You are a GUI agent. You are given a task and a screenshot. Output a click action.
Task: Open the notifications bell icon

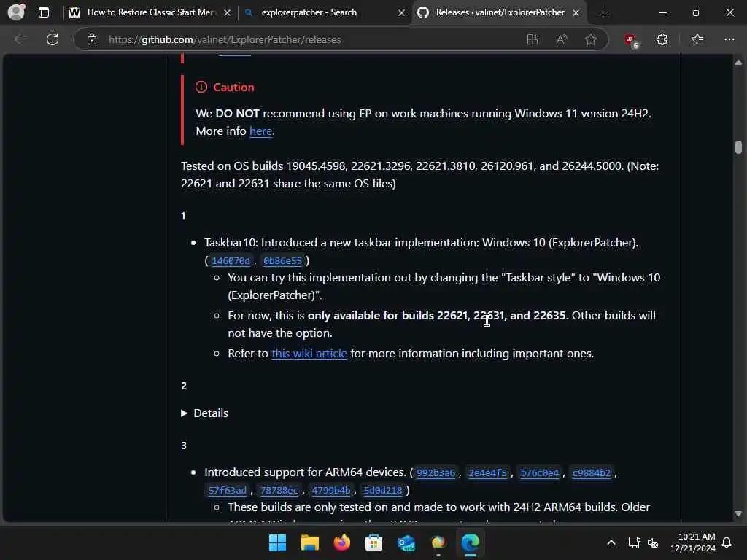(727, 542)
